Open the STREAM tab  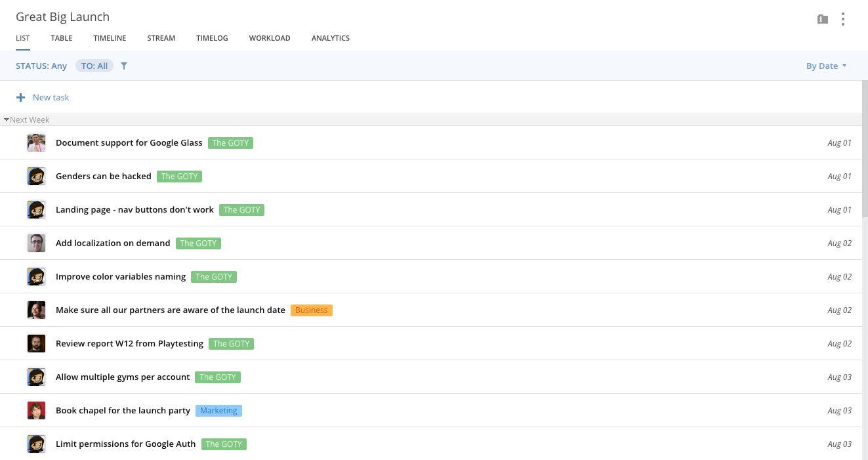click(x=161, y=38)
